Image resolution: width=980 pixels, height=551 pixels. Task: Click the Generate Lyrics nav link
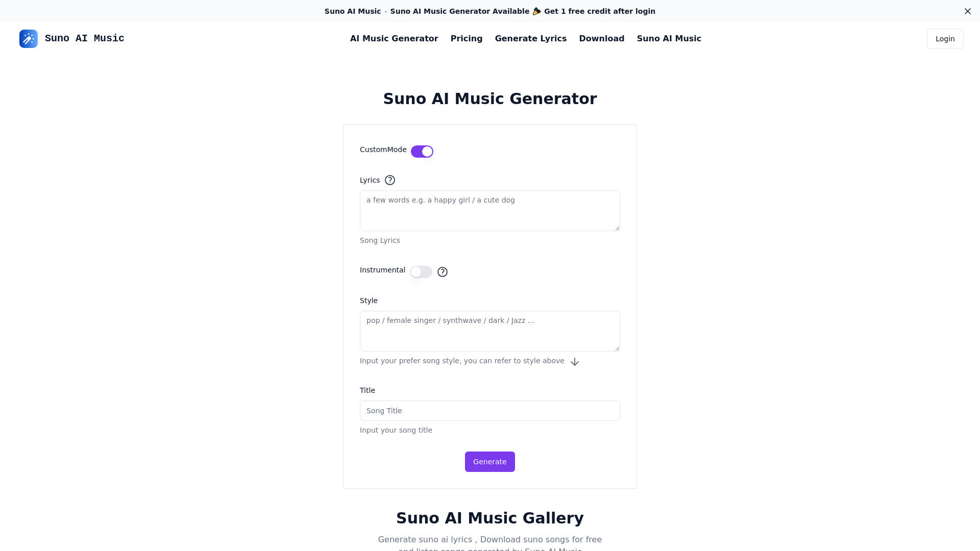[530, 38]
